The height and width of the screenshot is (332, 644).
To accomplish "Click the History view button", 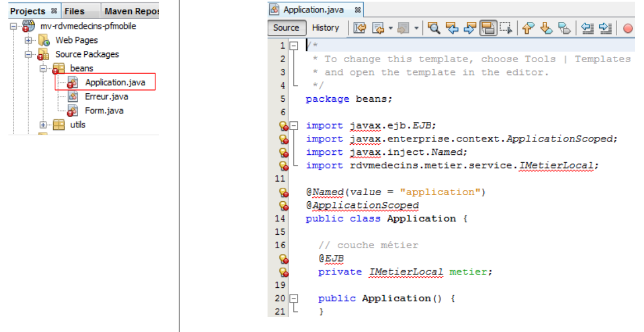I will click(x=325, y=28).
